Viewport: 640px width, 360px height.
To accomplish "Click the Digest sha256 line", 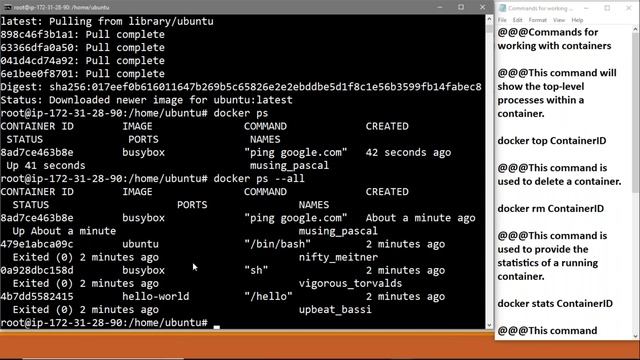I will coord(241,87).
